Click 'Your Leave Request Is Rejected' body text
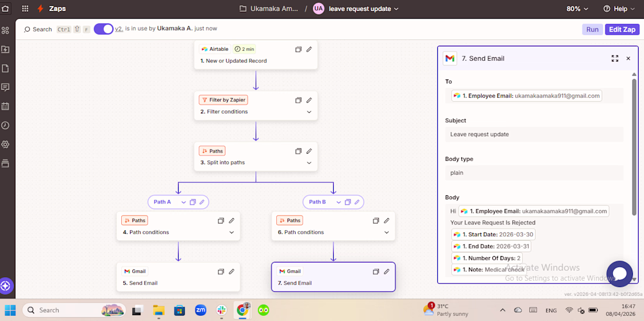The height and width of the screenshot is (321, 644). (493, 223)
